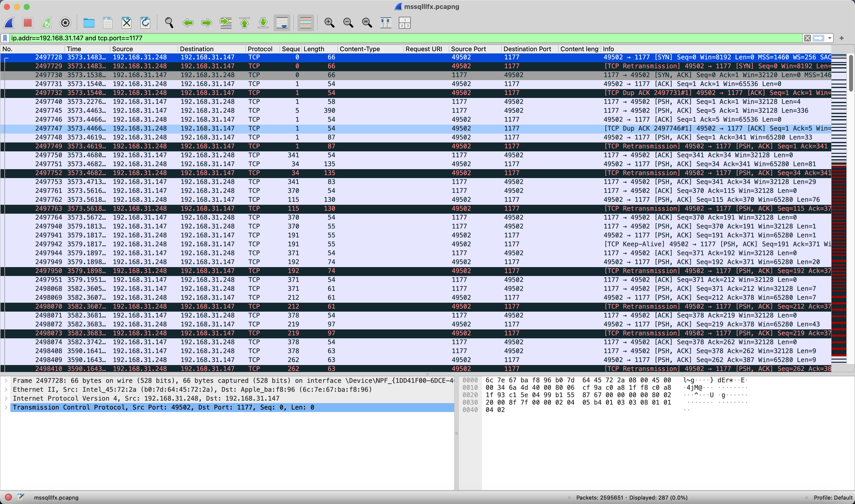Go to specified packet icon
Viewport: 855px width, 504px height.
pyautogui.click(x=226, y=23)
